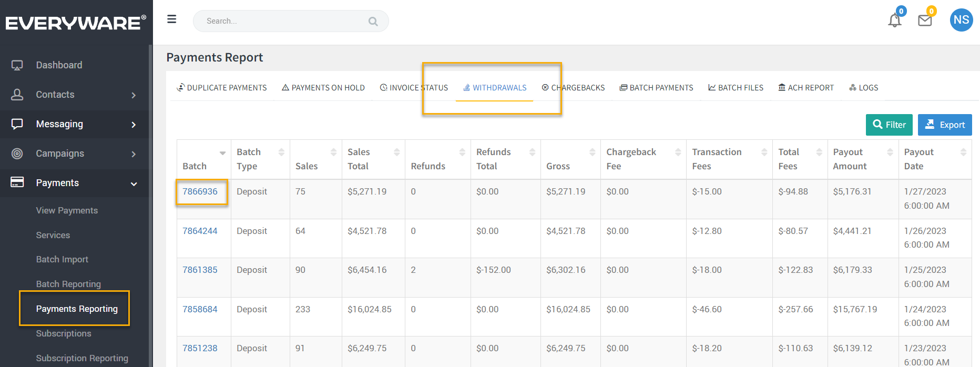Image resolution: width=980 pixels, height=367 pixels.
Task: Open Batch Import in the sidebar
Action: click(62, 259)
